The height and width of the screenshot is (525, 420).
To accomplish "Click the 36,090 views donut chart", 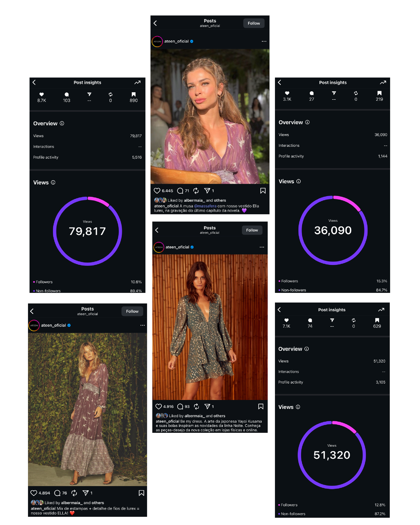I will coord(333,230).
